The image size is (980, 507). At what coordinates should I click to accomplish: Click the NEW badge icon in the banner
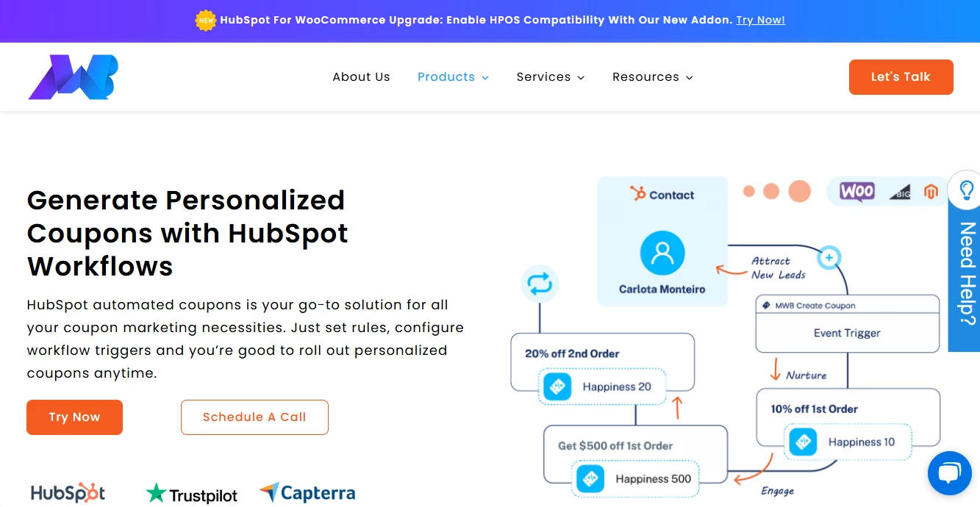[206, 21]
